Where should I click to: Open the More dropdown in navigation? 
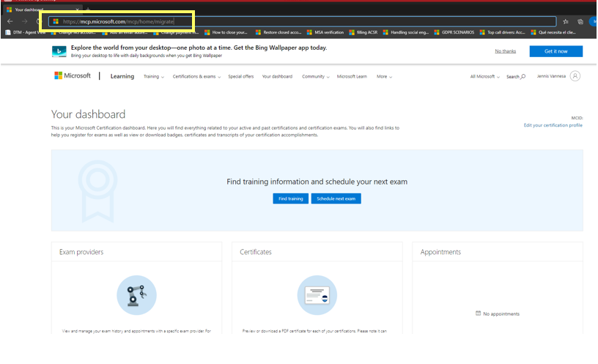384,77
